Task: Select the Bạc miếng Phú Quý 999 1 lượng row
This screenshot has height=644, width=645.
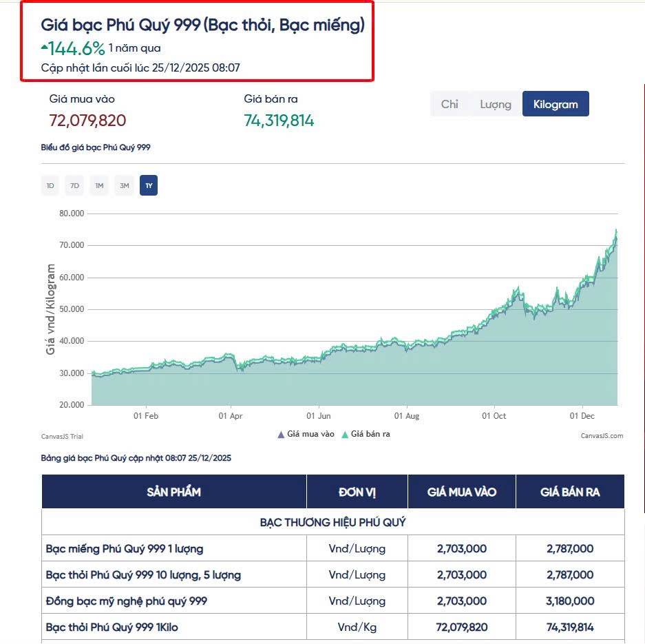Action: [125, 549]
